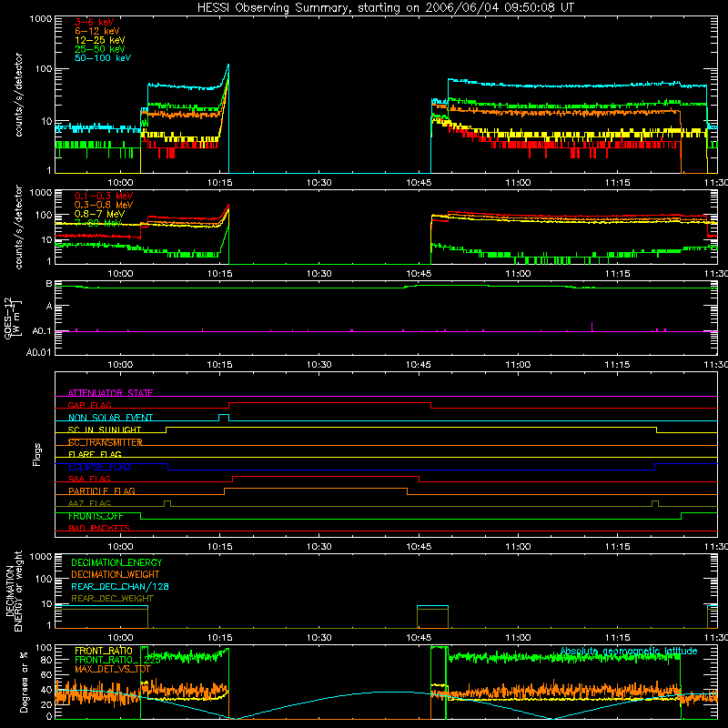Click the REAR_DEC_CHAN/128 legend label
Screen dimensions: 728x728
point(120,586)
